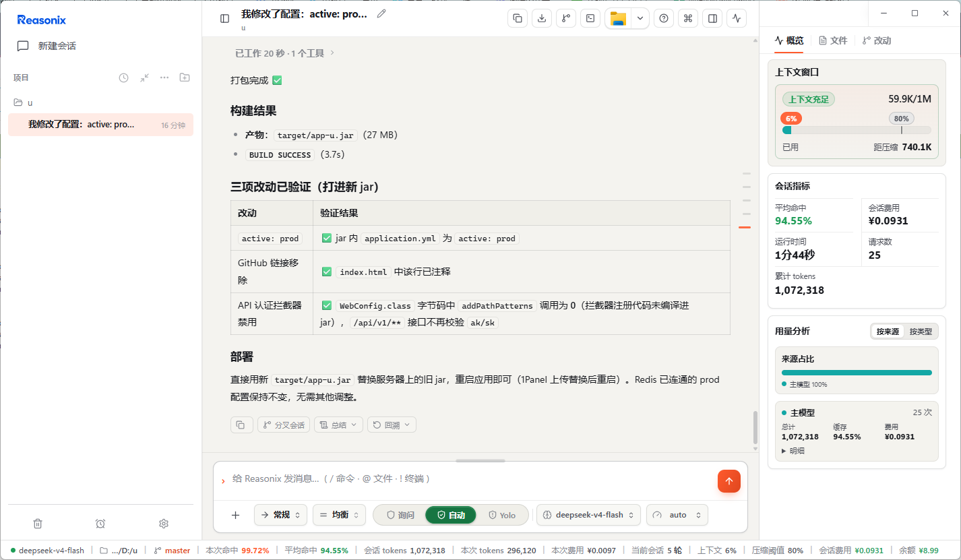Click the Reasonix logo
961x560 pixels.
(42, 20)
